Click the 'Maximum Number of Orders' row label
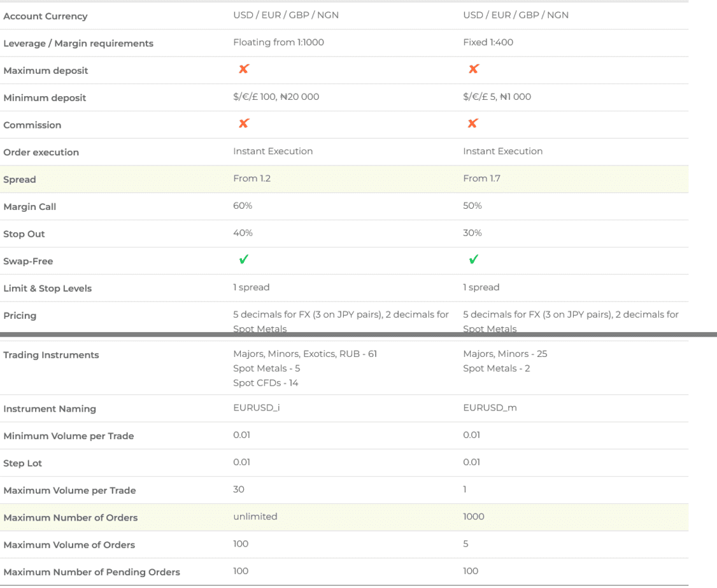The width and height of the screenshot is (717, 588). point(71,518)
